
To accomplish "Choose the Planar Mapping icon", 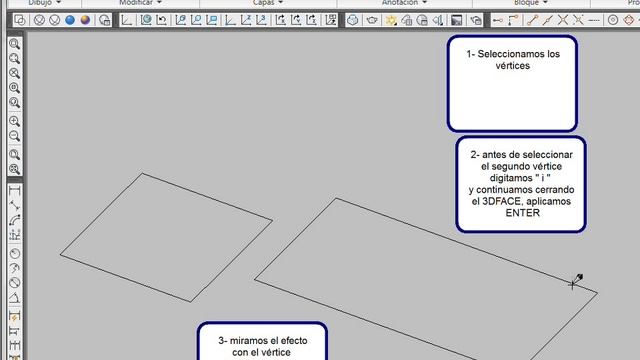I will 438,20.
